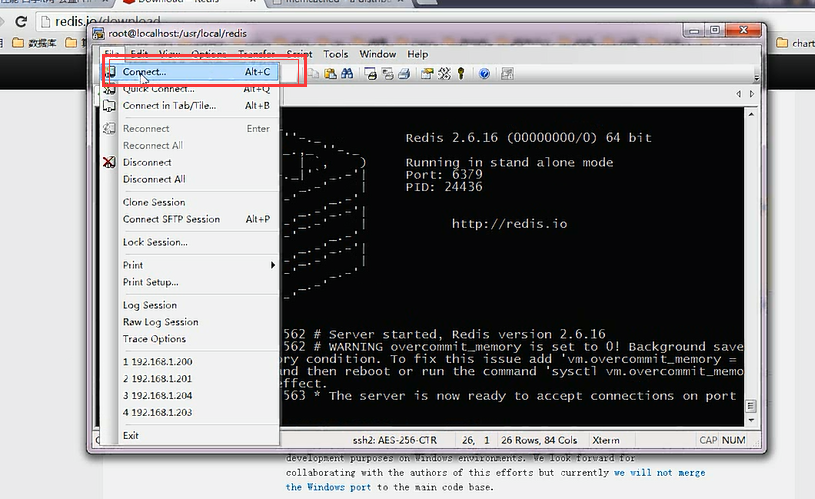Choose Quick Connect... menu entry
815x499 pixels.
point(189,89)
